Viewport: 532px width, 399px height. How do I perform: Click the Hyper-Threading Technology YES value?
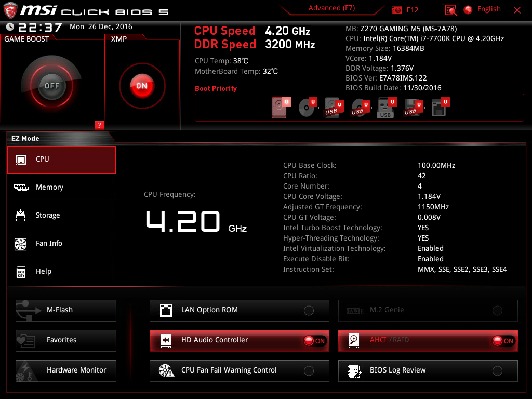coord(423,238)
